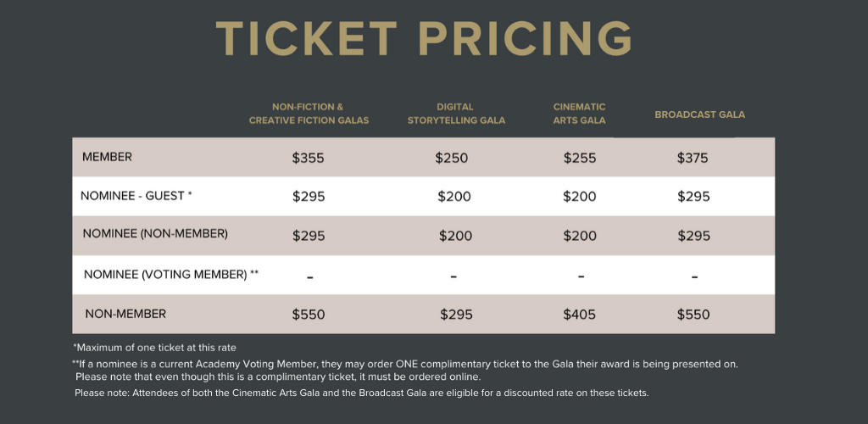Select the Academy Voting Member complimentary ticket note
868x424 pixels.
pyautogui.click(x=405, y=371)
